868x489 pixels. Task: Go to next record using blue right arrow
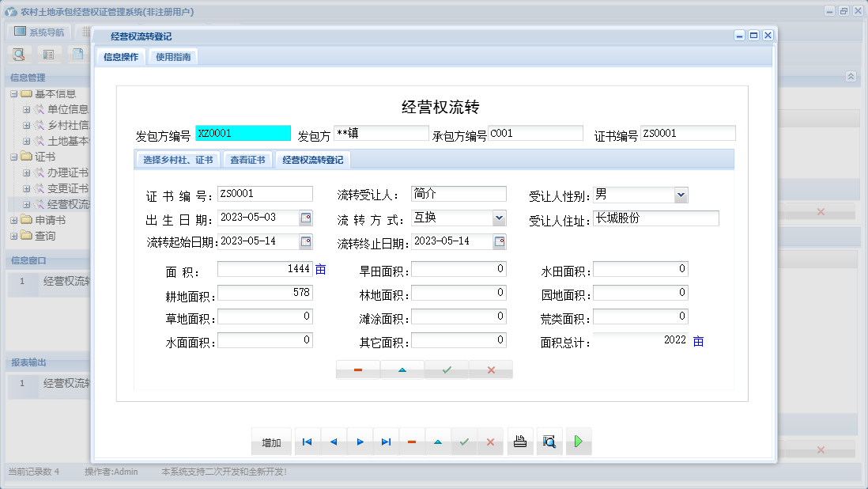point(360,441)
